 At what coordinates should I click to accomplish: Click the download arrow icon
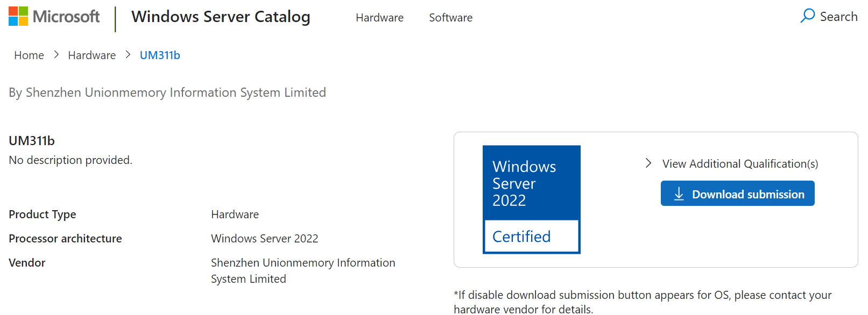[679, 194]
